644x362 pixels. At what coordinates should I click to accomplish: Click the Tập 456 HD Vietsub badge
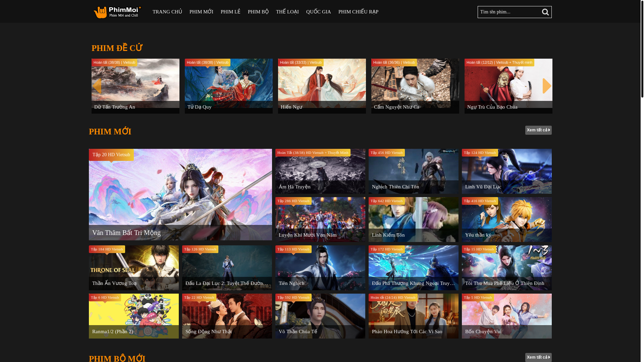(x=386, y=153)
